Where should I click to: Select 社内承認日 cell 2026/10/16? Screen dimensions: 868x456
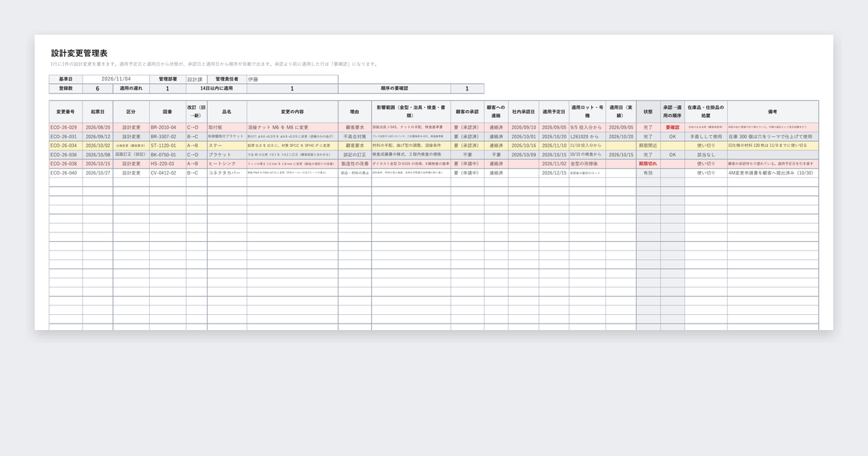click(523, 145)
